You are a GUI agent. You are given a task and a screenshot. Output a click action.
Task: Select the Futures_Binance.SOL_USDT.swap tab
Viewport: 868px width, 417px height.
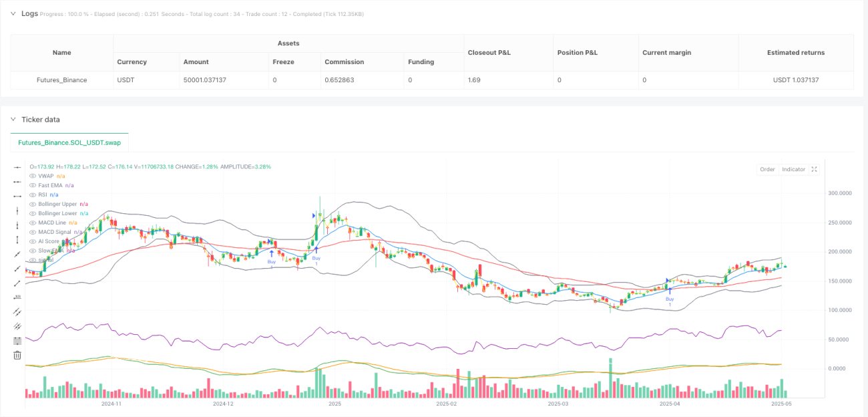(x=69, y=142)
